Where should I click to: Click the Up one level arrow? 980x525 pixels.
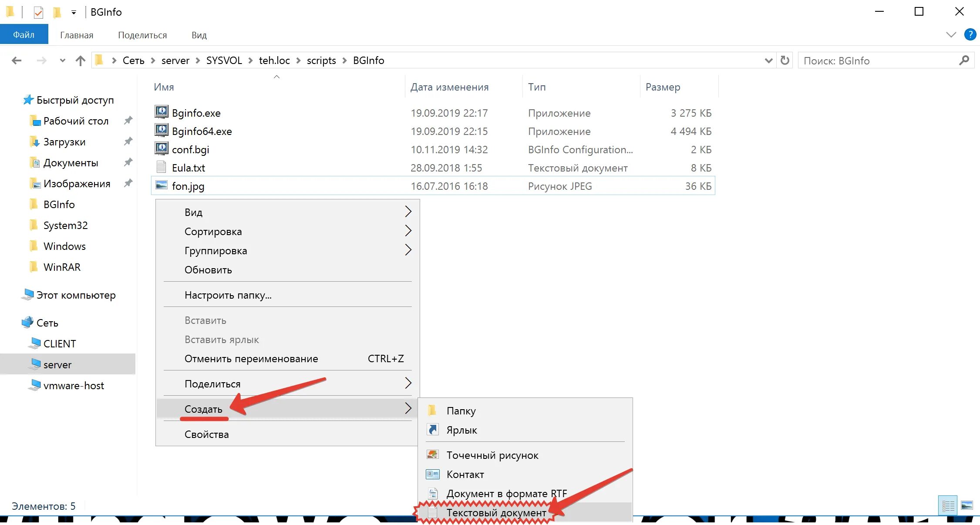pos(80,61)
